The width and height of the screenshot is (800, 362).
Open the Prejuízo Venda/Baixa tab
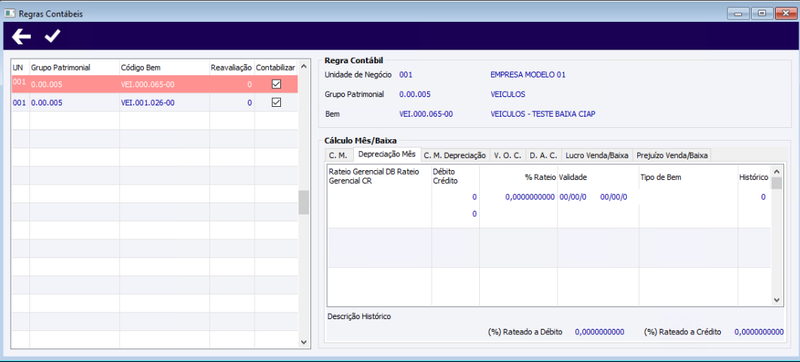[671, 155]
